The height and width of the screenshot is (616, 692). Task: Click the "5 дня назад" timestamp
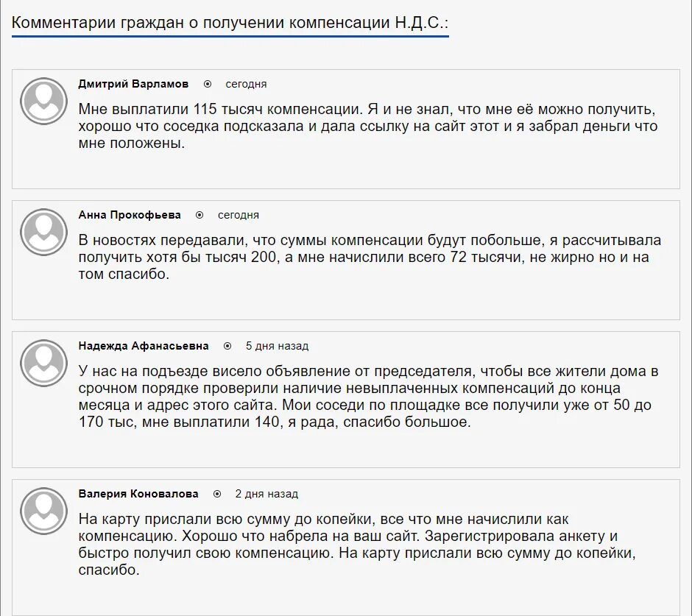click(x=277, y=346)
